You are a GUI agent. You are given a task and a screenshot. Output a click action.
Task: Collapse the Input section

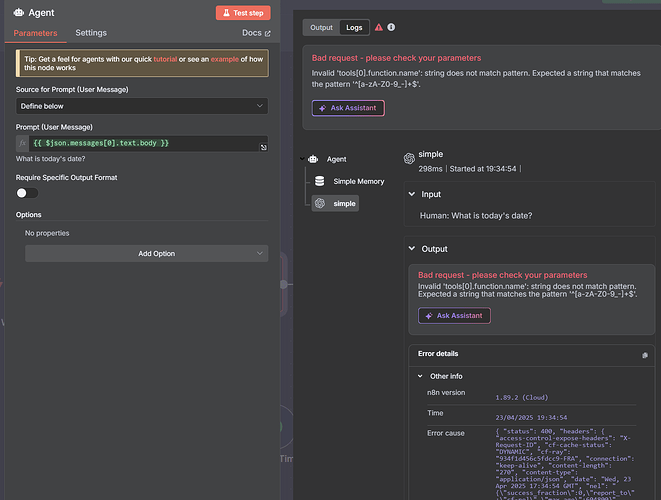click(412, 194)
